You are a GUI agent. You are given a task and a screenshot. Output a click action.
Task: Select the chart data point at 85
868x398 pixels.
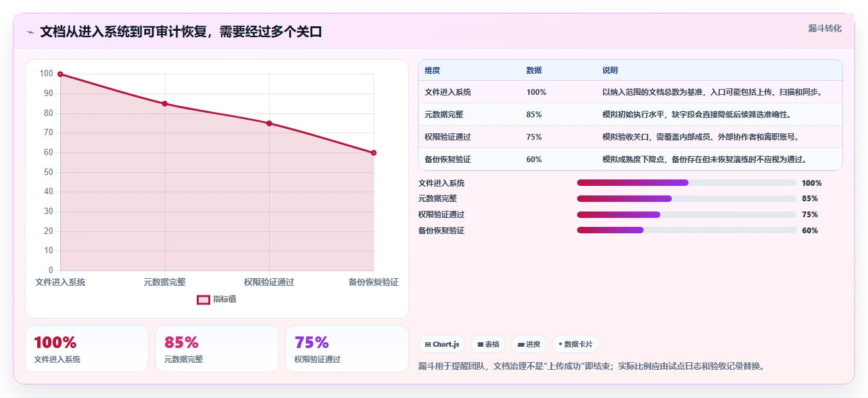click(165, 104)
